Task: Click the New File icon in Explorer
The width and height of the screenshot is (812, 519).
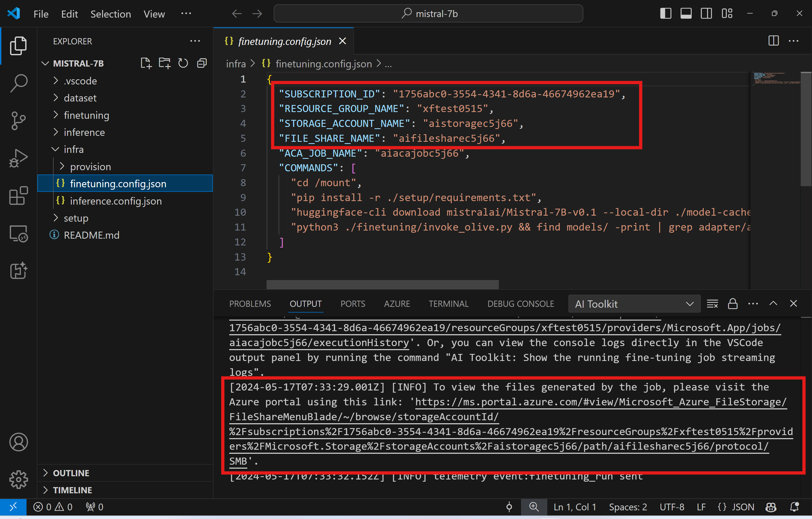Action: 146,63
